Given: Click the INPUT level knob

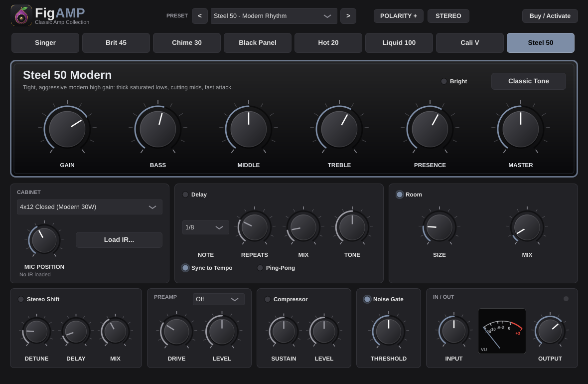Looking at the screenshot, I should coord(454,332).
